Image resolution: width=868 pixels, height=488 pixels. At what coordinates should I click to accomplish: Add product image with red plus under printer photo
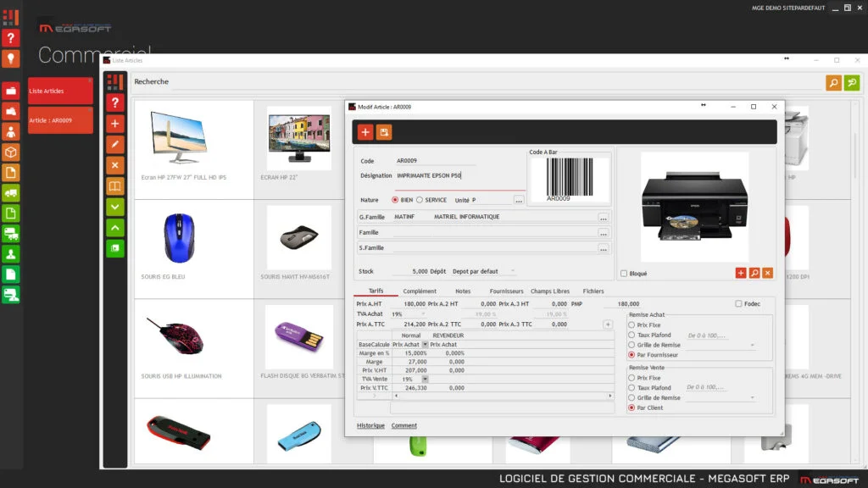click(x=741, y=273)
